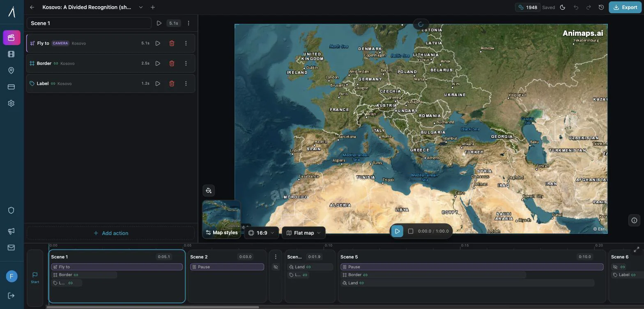This screenshot has width=644, height=309.
Task: Delete the Border action
Action: coord(172,63)
